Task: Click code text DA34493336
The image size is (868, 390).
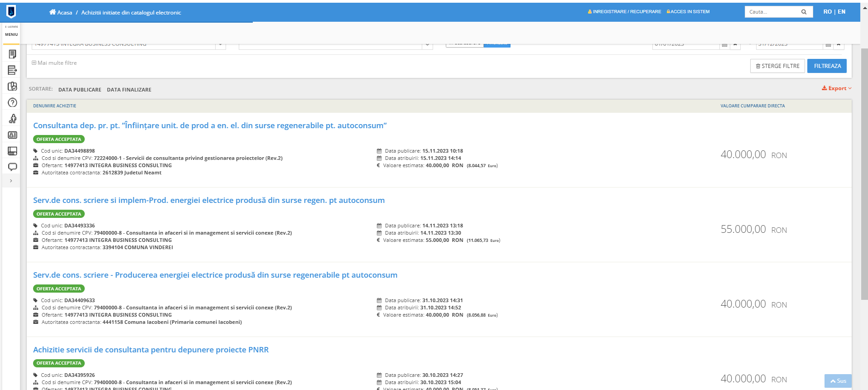Action: [x=79, y=226]
